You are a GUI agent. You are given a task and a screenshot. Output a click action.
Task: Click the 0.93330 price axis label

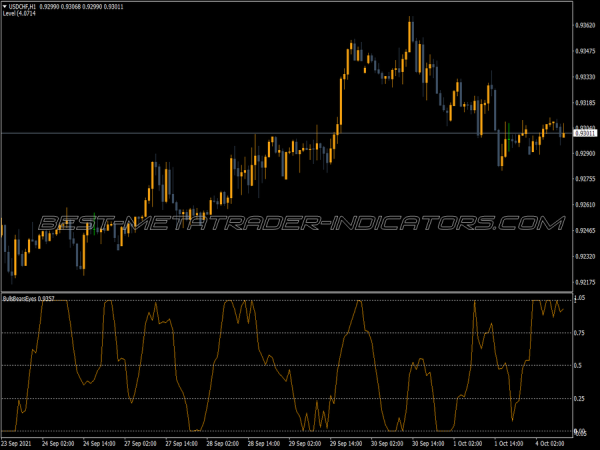[585, 77]
